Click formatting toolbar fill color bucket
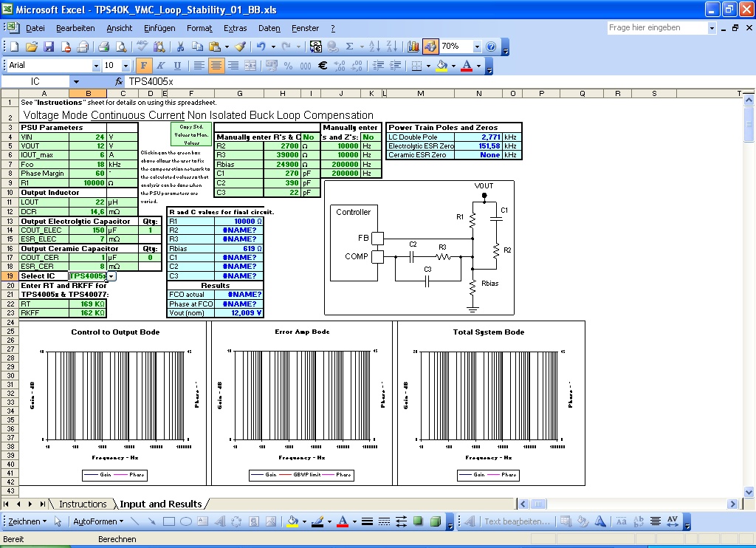The width and height of the screenshot is (756, 548). [441, 66]
